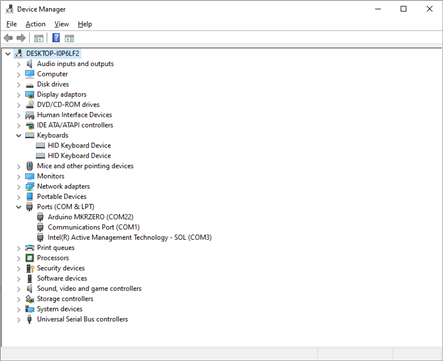This screenshot has height=361, width=443.
Task: Click the Arduino MKRZERO port icon
Action: [x=40, y=217]
